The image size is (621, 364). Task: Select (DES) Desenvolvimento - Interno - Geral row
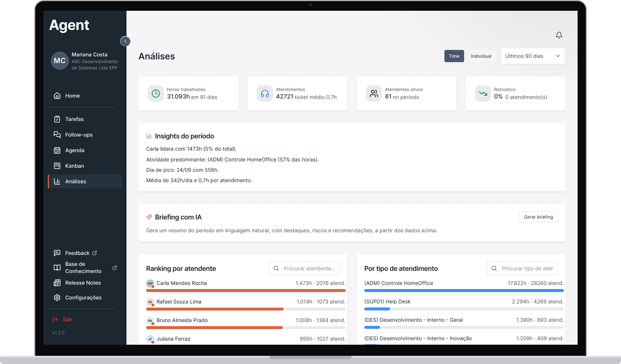[x=464, y=322]
